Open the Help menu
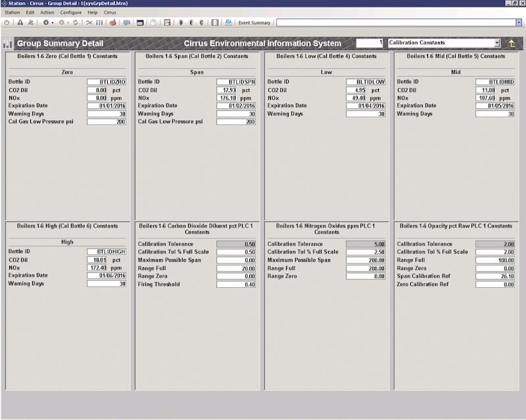Image resolution: width=526 pixels, height=420 pixels. (x=93, y=12)
